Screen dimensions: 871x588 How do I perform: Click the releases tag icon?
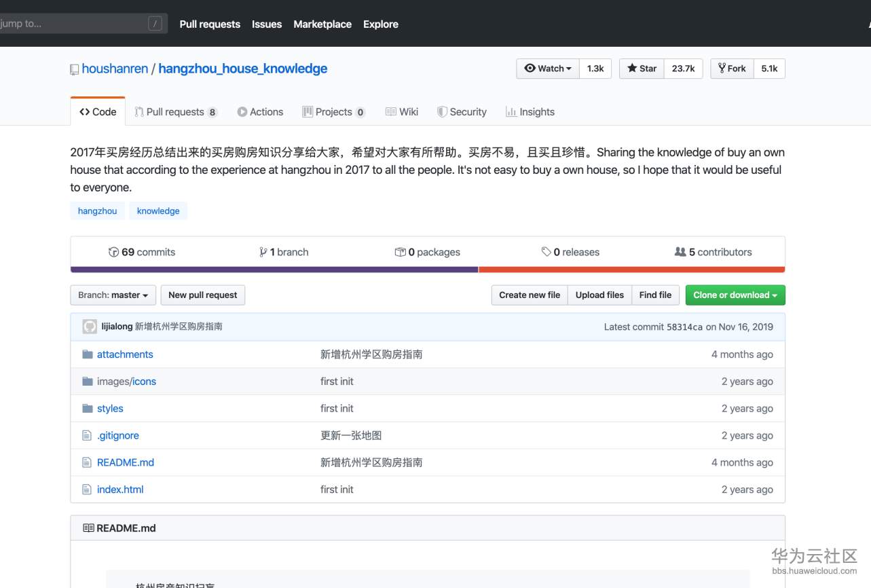click(546, 252)
